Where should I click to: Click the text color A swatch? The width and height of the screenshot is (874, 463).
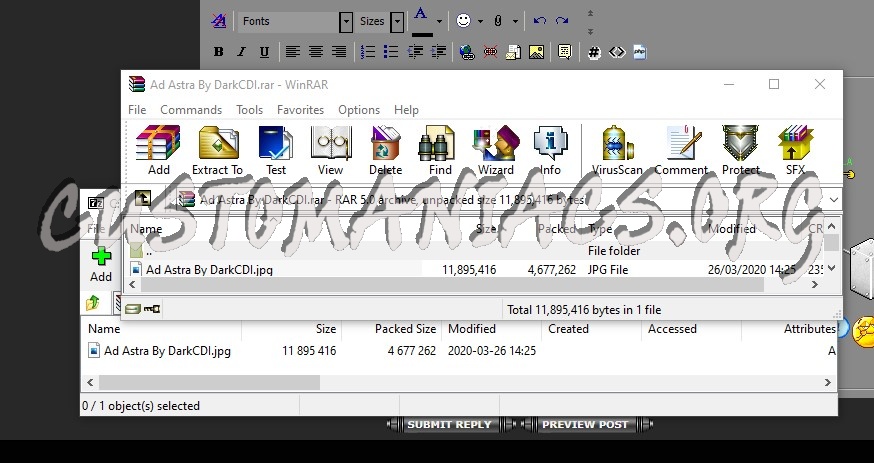(421, 22)
